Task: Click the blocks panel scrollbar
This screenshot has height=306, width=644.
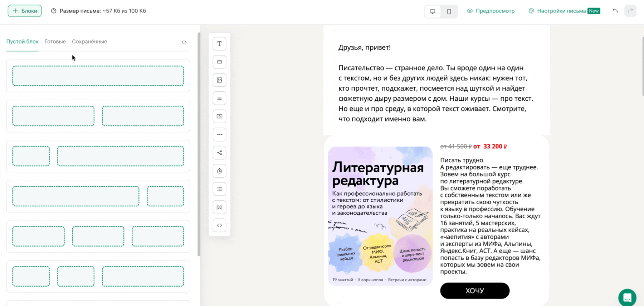Action: pyautogui.click(x=199, y=144)
